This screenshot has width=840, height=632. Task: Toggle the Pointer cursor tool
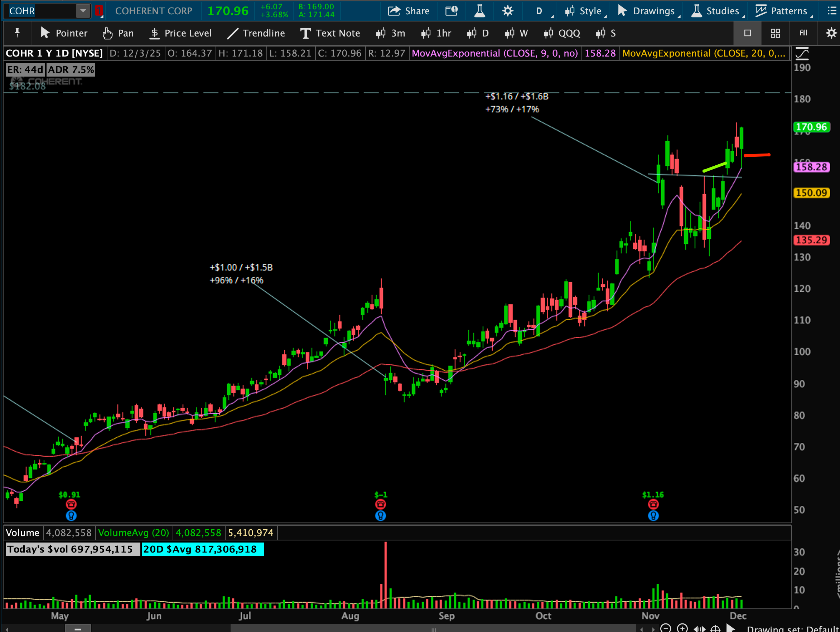[64, 33]
